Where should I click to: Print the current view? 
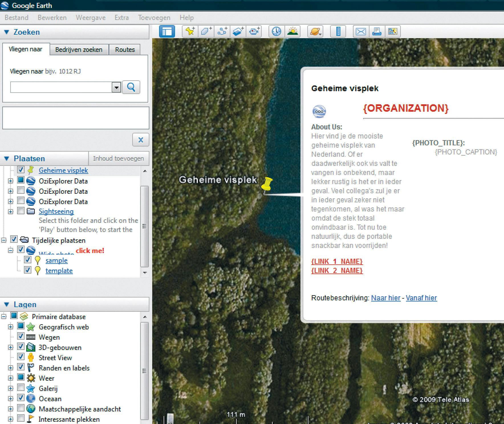[x=377, y=31]
